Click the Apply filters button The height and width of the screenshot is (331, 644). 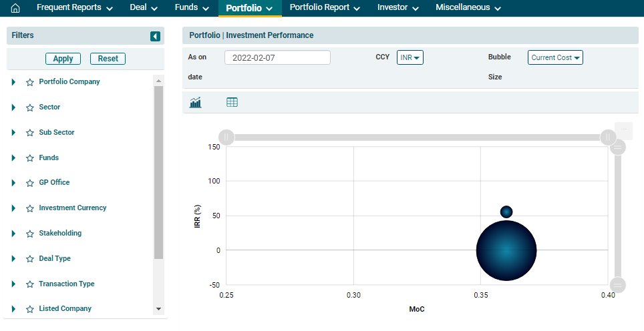click(63, 59)
